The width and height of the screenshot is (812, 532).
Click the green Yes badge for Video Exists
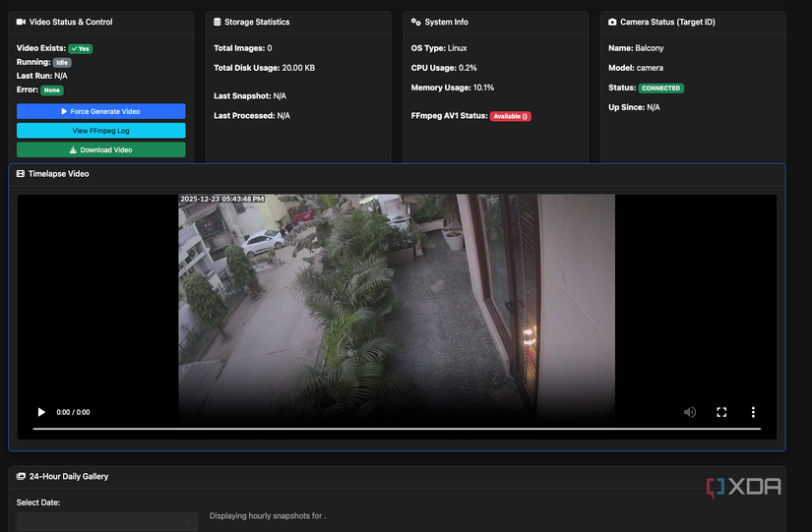coord(81,48)
